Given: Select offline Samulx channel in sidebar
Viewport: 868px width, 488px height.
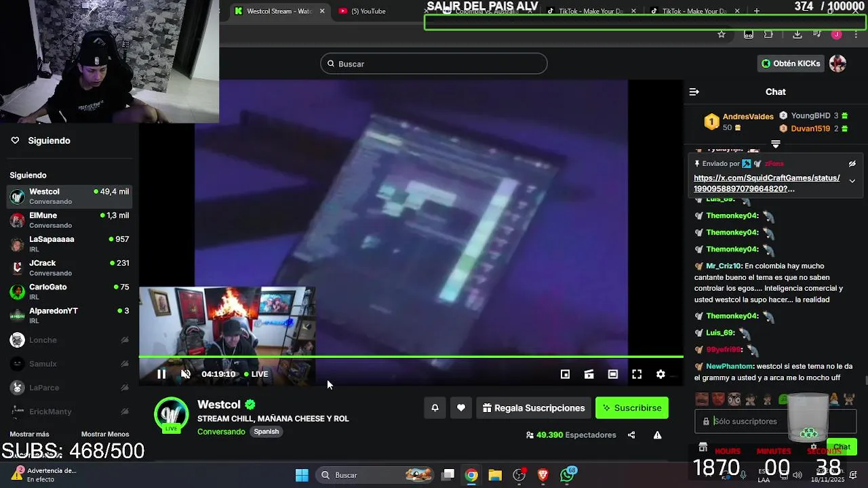Looking at the screenshot, I should click(69, 364).
